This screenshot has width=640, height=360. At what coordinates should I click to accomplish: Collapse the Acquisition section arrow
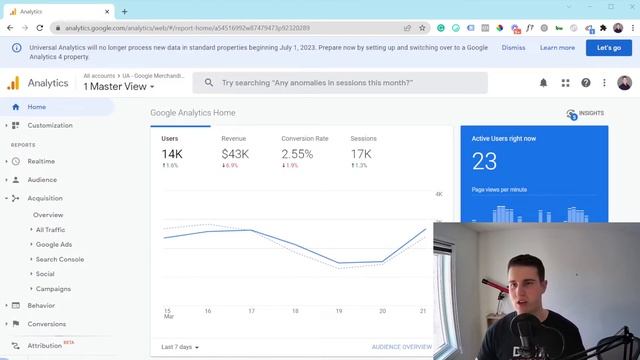pyautogui.click(x=6, y=198)
